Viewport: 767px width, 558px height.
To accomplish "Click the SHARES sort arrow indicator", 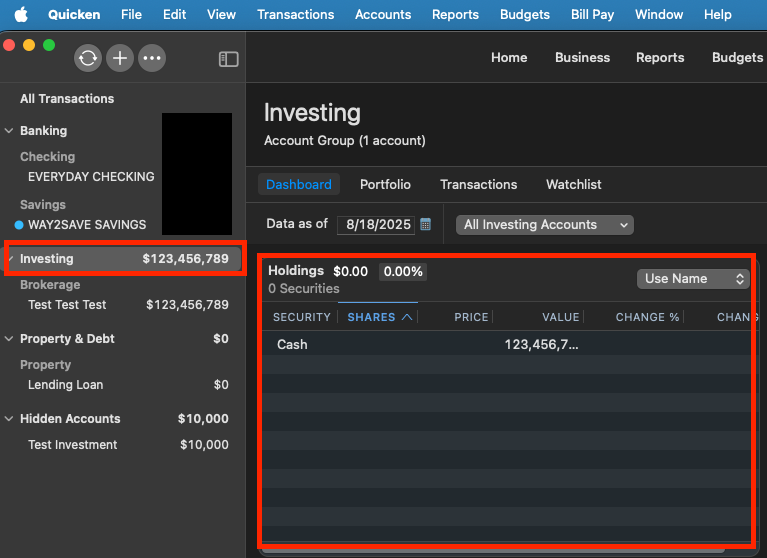I will tap(407, 317).
